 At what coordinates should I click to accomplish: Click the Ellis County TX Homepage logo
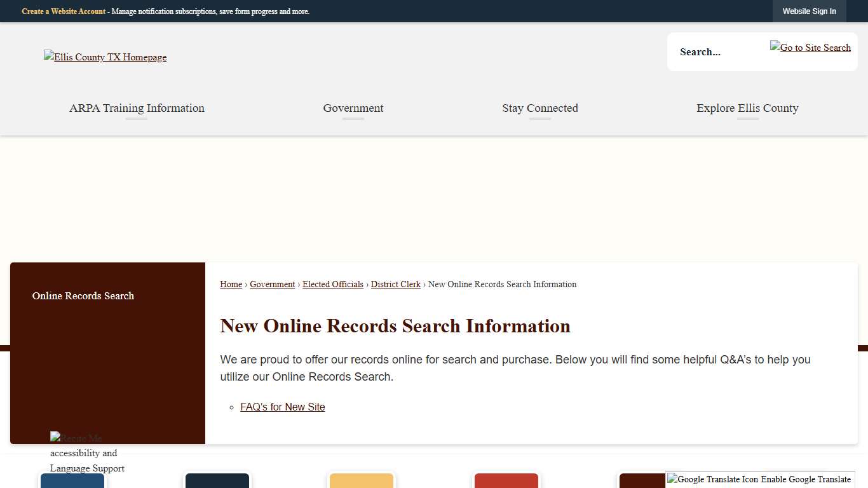pos(105,57)
